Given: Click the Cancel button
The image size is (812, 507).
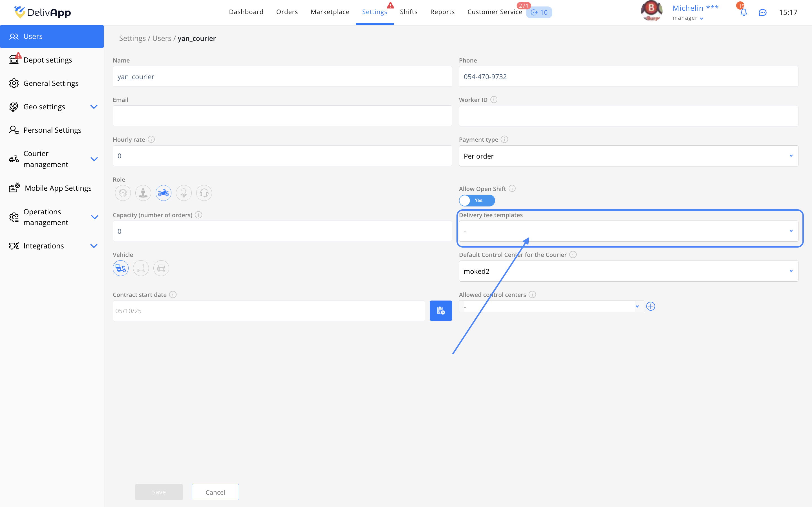Looking at the screenshot, I should pos(215,492).
